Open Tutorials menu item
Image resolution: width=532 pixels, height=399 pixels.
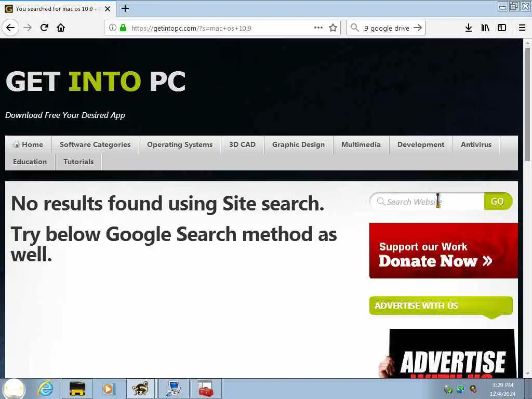tap(78, 162)
